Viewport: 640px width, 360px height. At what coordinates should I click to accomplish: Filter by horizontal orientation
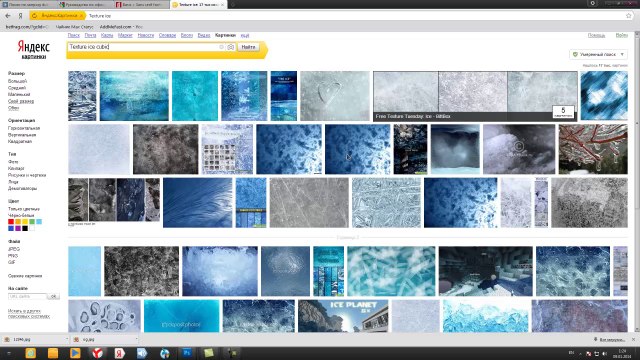pos(24,128)
